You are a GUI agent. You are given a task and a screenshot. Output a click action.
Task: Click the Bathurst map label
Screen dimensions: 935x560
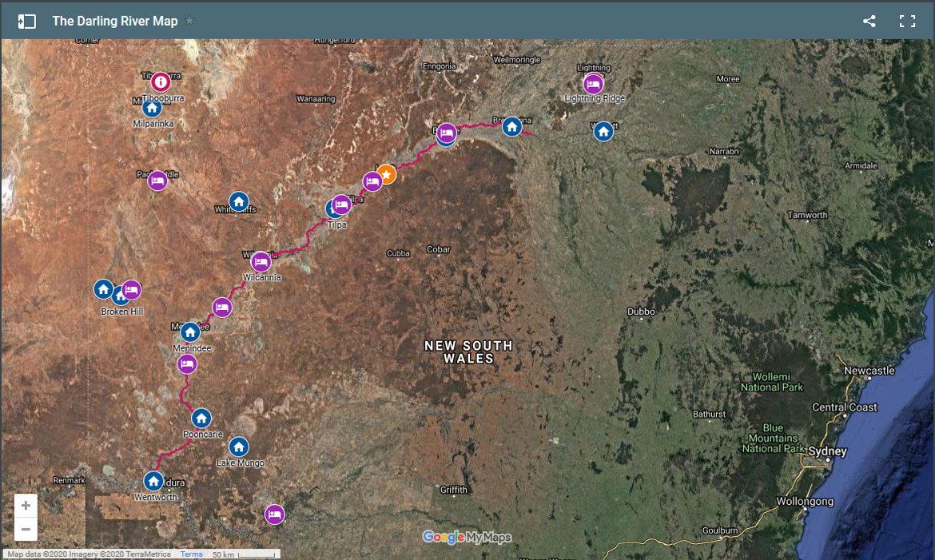tap(710, 414)
